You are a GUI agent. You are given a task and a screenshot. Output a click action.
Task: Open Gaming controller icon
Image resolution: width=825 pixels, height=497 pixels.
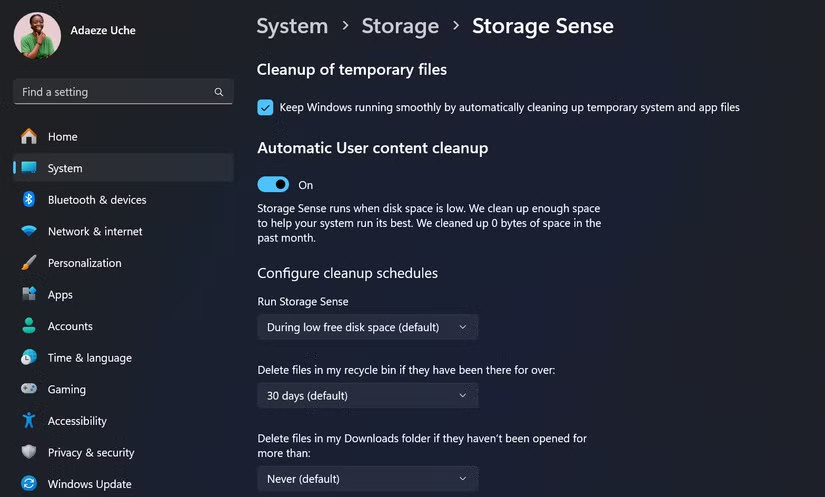[29, 389]
